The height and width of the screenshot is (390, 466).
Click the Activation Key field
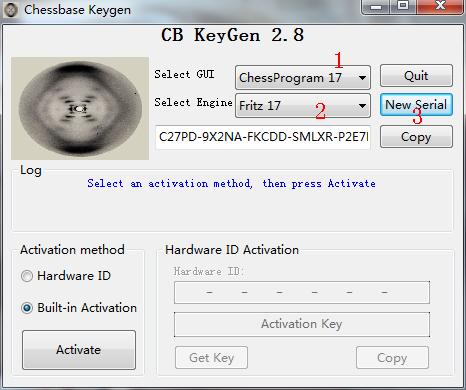[302, 324]
